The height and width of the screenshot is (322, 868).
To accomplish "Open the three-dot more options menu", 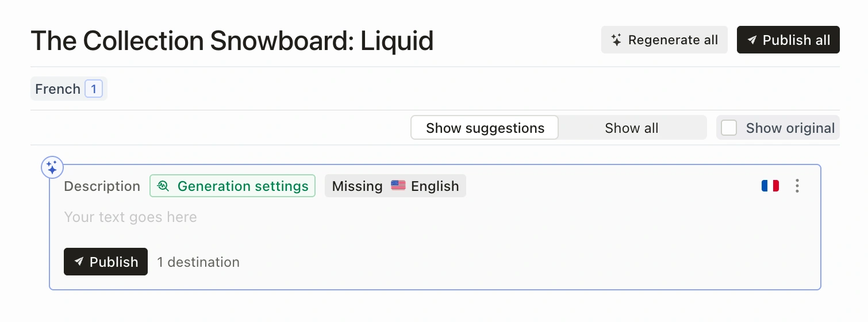I will [x=797, y=186].
